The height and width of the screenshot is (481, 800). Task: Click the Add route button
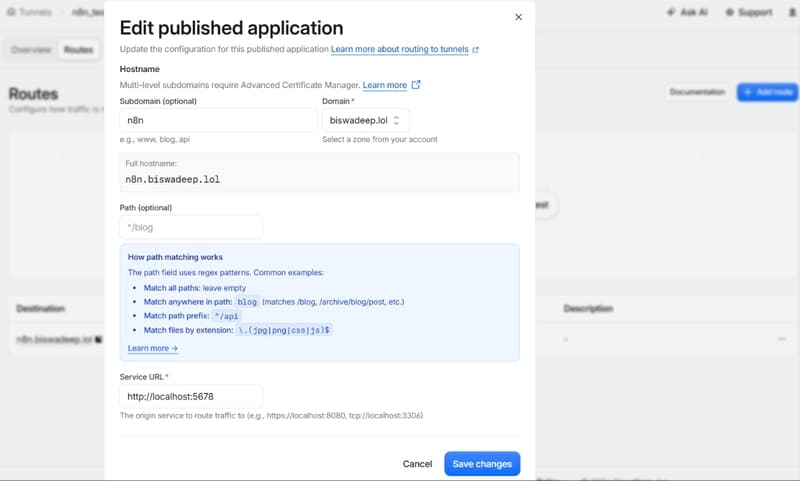pos(767,92)
